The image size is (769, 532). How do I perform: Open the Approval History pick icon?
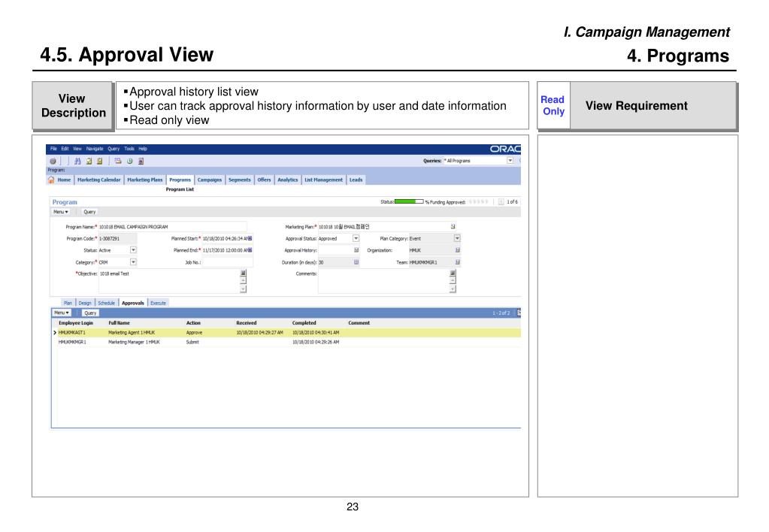(x=356, y=250)
